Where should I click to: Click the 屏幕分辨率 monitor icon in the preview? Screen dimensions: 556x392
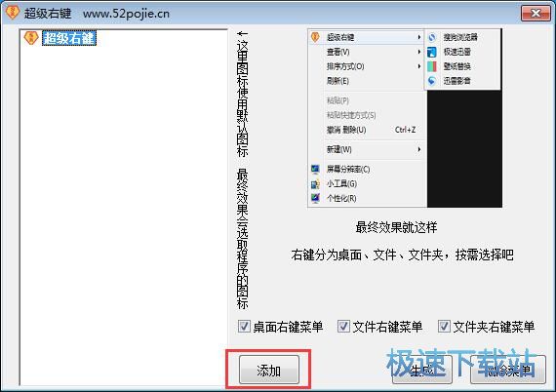(x=315, y=169)
